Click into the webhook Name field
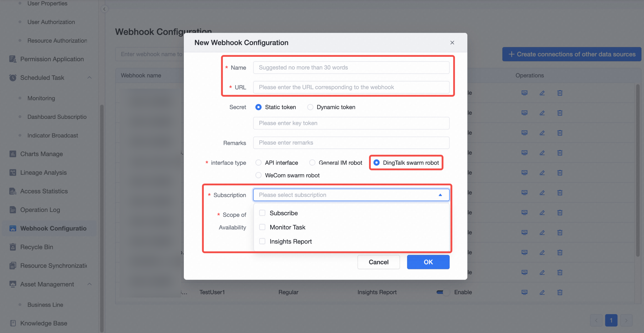Viewport: 644px width, 333px height. tap(351, 68)
